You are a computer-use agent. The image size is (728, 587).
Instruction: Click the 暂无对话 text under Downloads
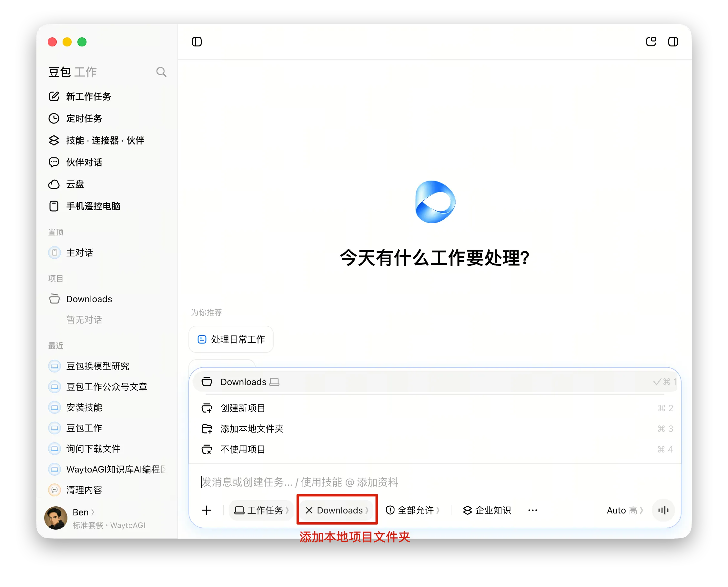tap(84, 320)
